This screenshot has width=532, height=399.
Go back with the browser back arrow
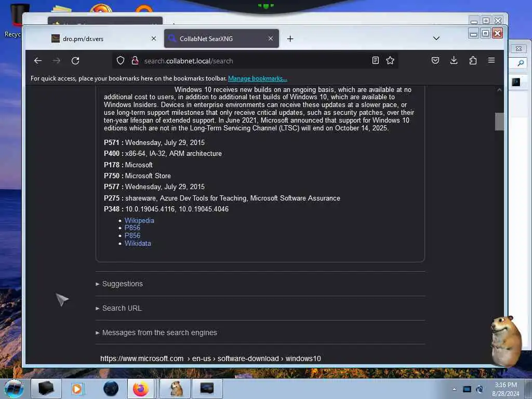click(37, 61)
